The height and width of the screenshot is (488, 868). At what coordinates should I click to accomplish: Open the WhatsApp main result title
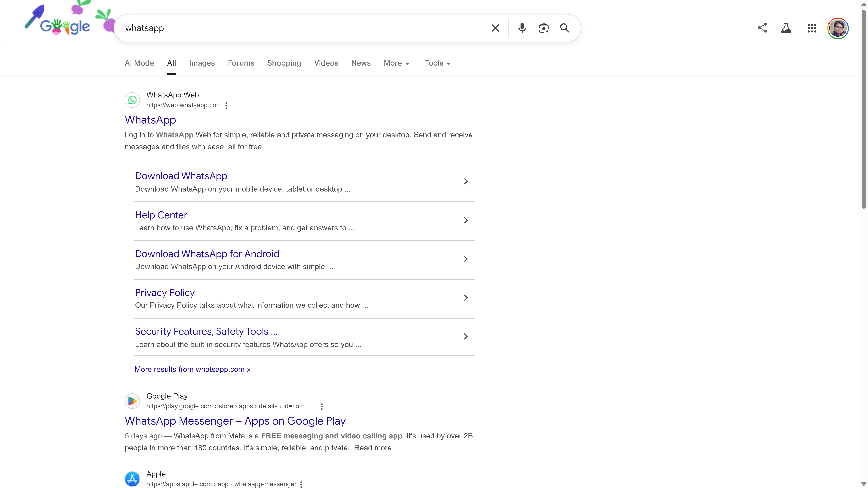click(x=150, y=120)
